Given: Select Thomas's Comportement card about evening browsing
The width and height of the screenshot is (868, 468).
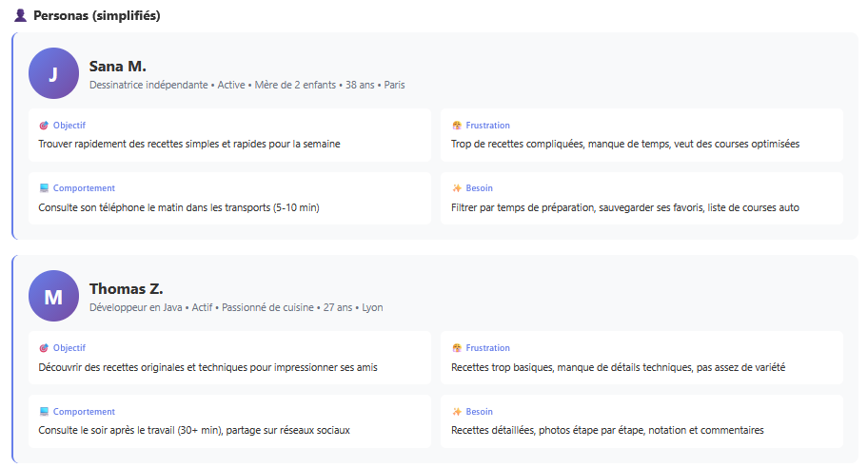Looking at the screenshot, I should coord(228,421).
